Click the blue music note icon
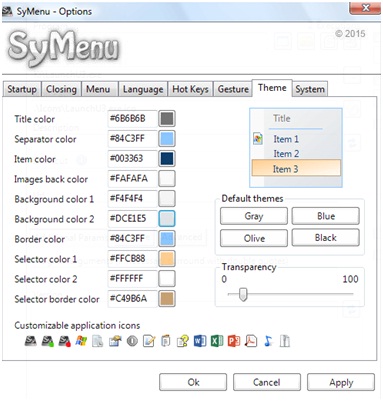 tap(268, 341)
